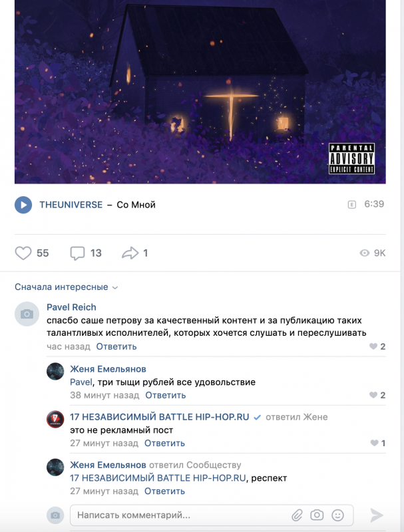404x532 pixels.
Task: Attach a file with the paperclip icon
Action: [297, 515]
